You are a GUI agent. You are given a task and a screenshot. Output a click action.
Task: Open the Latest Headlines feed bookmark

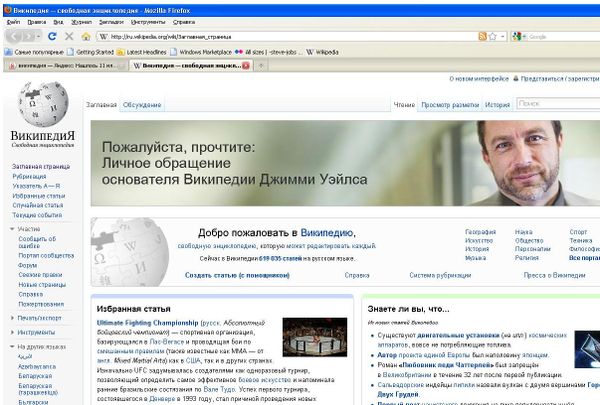[x=142, y=52]
